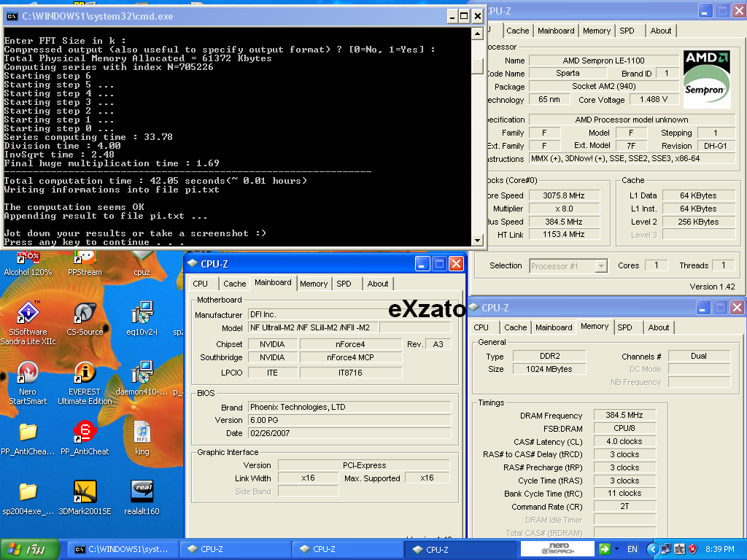The width and height of the screenshot is (747, 560).
Task: Click the 3075.8 MHz core speed value
Action: [564, 195]
